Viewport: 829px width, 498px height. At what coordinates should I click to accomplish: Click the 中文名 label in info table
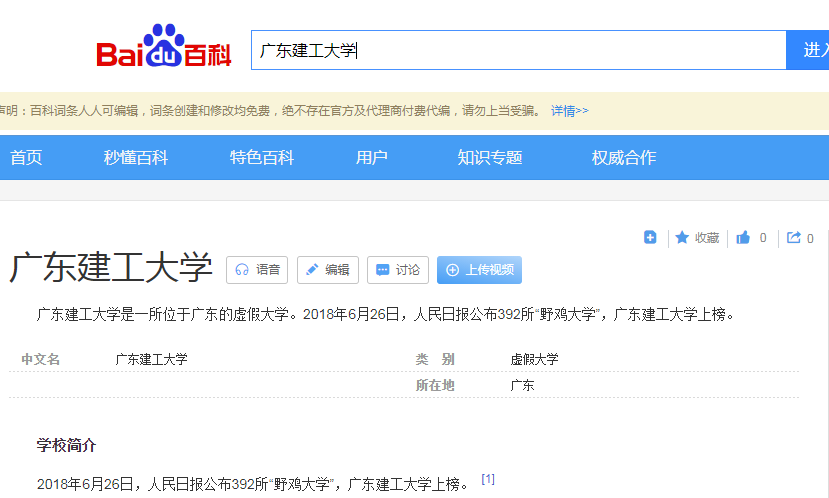[x=41, y=359]
